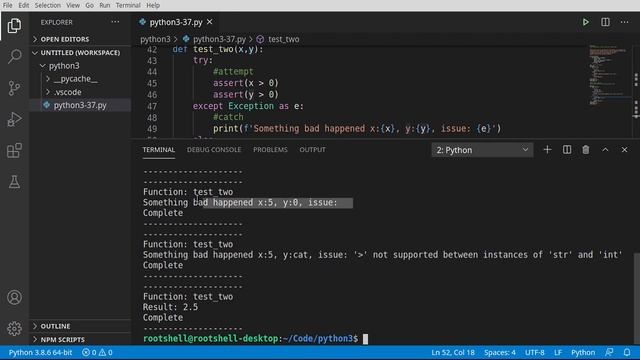Open the Terminal menu
The width and height of the screenshot is (640, 360).
tap(128, 5)
